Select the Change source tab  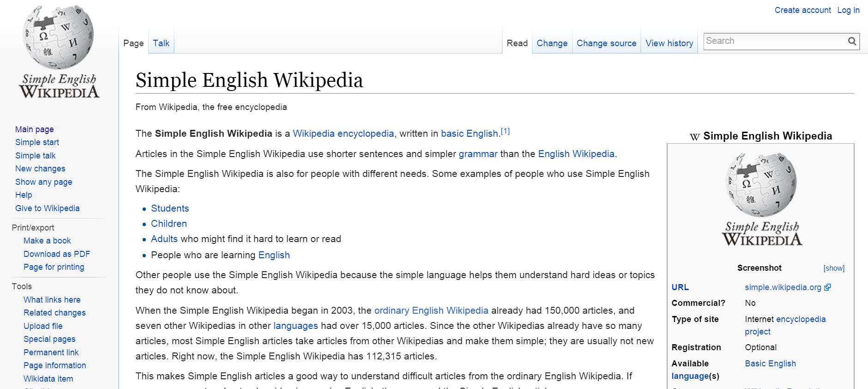(606, 43)
